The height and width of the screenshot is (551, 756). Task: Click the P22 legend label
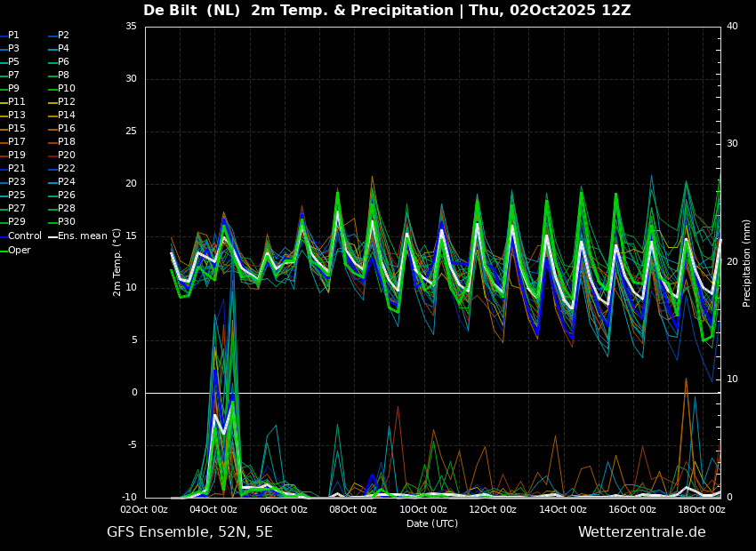tap(67, 169)
